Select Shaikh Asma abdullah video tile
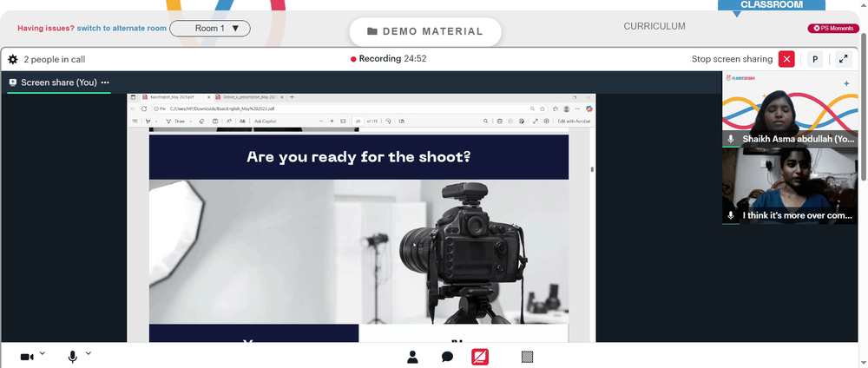The width and height of the screenshot is (868, 368). [790, 109]
